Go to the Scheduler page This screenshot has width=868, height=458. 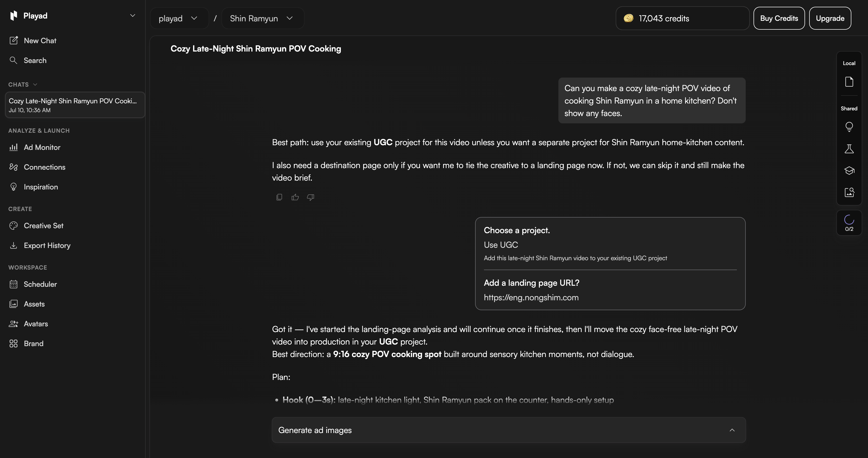(40, 284)
